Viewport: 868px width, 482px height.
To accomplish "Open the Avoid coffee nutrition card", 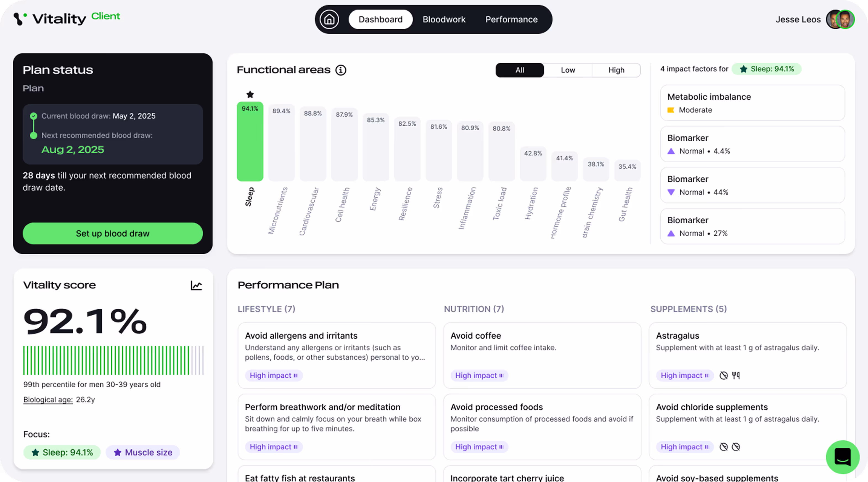I will tap(542, 355).
